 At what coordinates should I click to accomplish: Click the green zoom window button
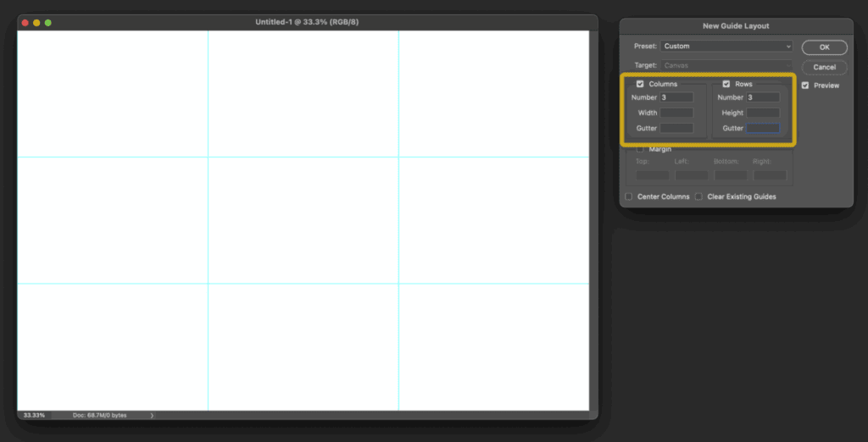tap(47, 22)
